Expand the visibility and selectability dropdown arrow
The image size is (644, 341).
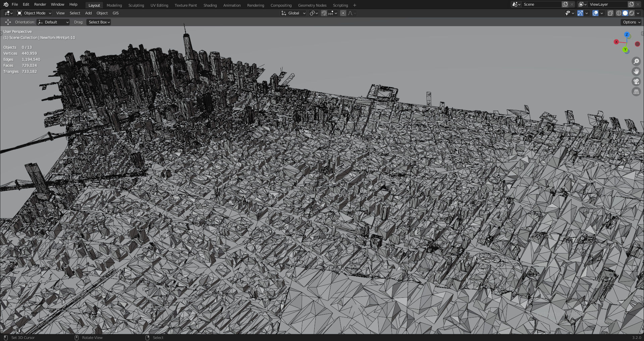573,13
